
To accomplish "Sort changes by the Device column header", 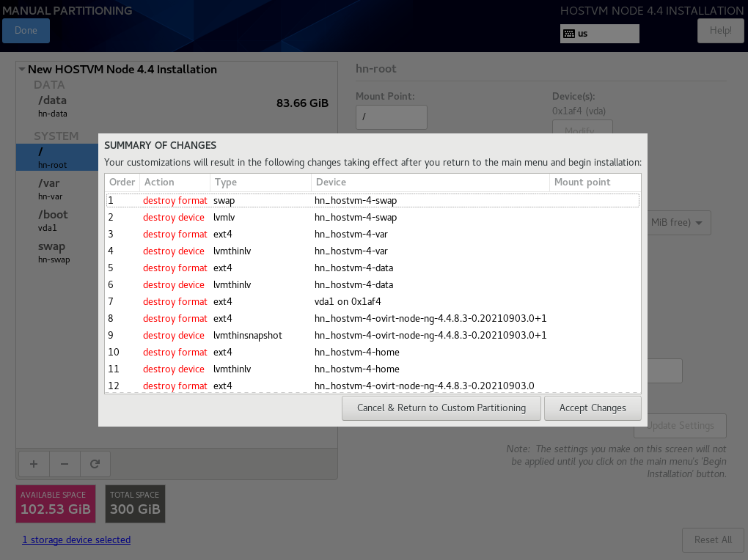I will click(x=430, y=183).
